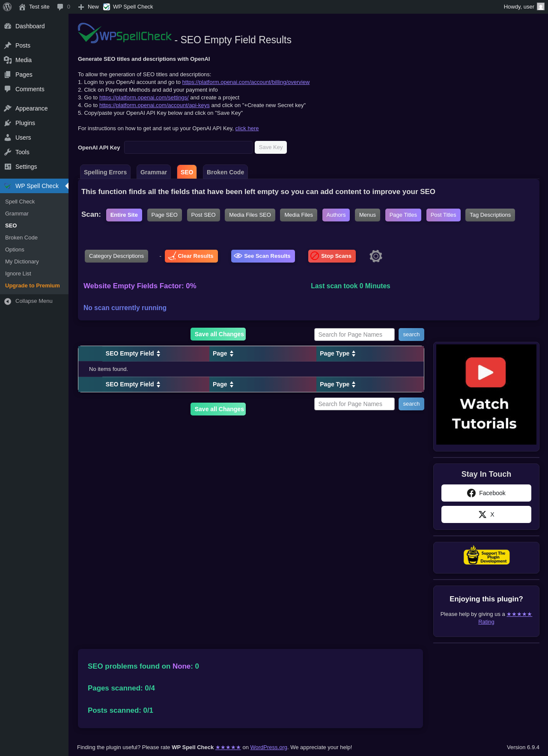Open Ignore List submenu item
The image size is (548, 756).
18,274
